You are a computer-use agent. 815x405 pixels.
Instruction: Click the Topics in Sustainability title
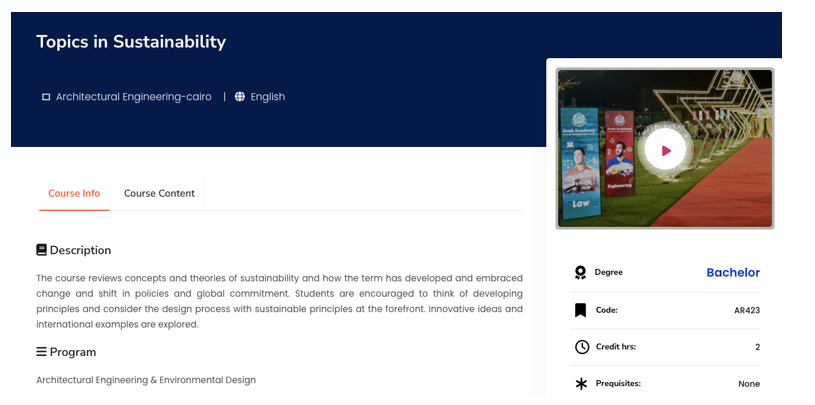coord(131,42)
